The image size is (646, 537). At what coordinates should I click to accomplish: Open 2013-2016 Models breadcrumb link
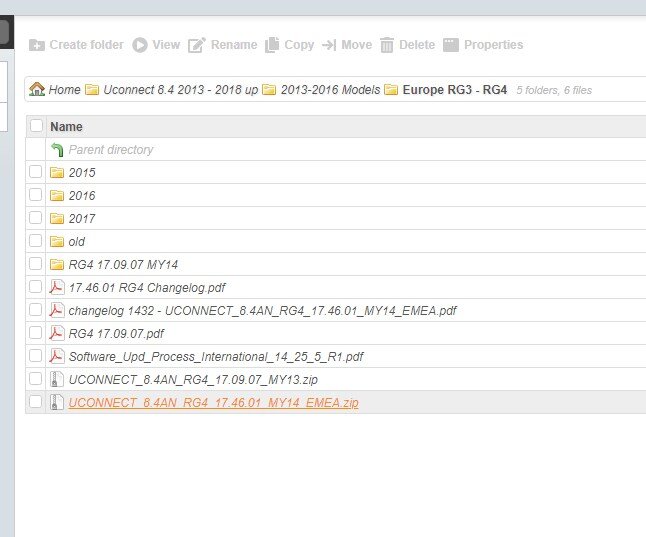pyautogui.click(x=330, y=89)
